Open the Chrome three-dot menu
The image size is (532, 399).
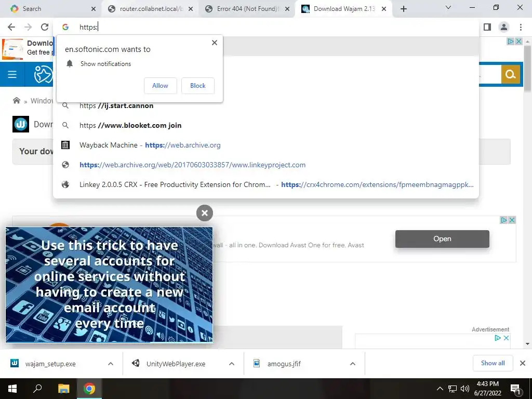coord(521,27)
